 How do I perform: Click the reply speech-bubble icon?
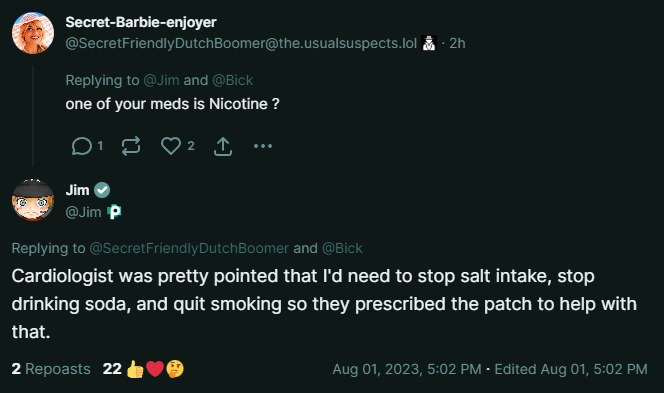tap(82, 146)
